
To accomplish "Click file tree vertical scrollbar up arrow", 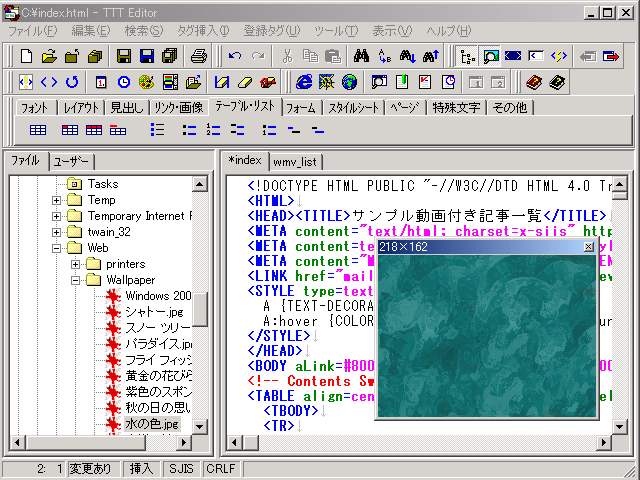I will (x=200, y=184).
